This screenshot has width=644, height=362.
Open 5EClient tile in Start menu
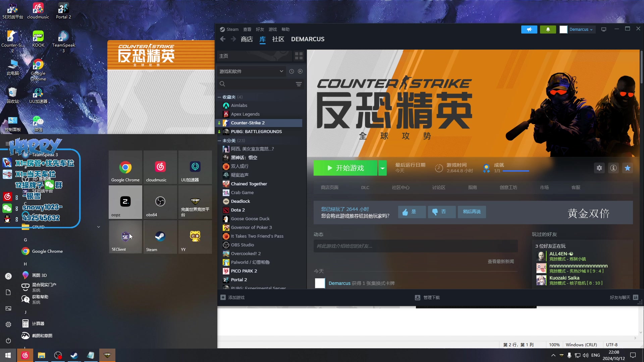pyautogui.click(x=125, y=237)
